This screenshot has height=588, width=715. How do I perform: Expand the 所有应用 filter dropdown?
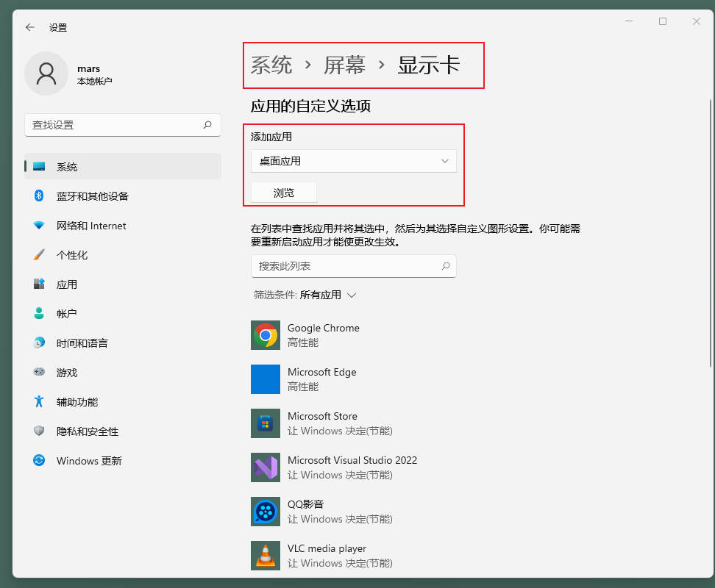tap(327, 295)
